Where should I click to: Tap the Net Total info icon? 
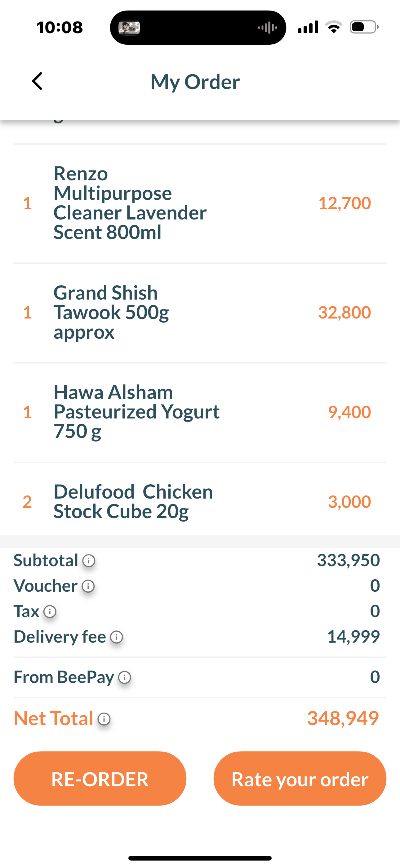(104, 719)
